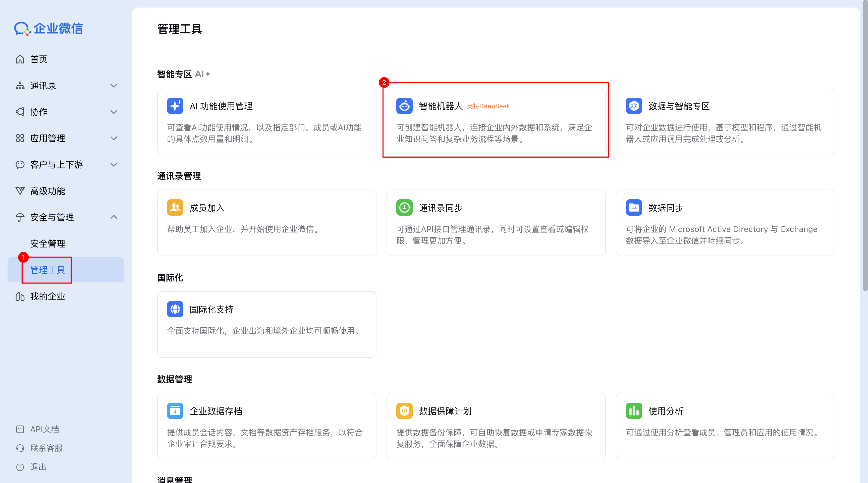Click the 通讯录同步 green sync icon
868x483 pixels.
pyautogui.click(x=404, y=207)
